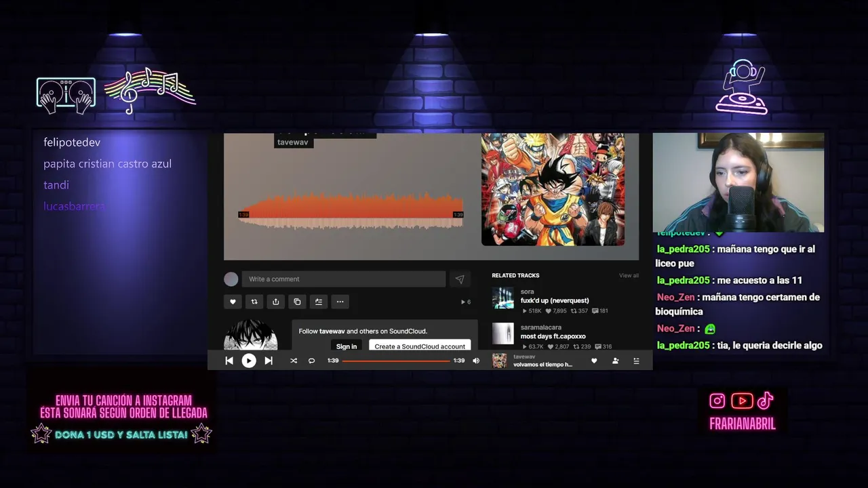Viewport: 868px width, 488px height.
Task: Open the playback queue list icon
Action: pyautogui.click(x=636, y=361)
